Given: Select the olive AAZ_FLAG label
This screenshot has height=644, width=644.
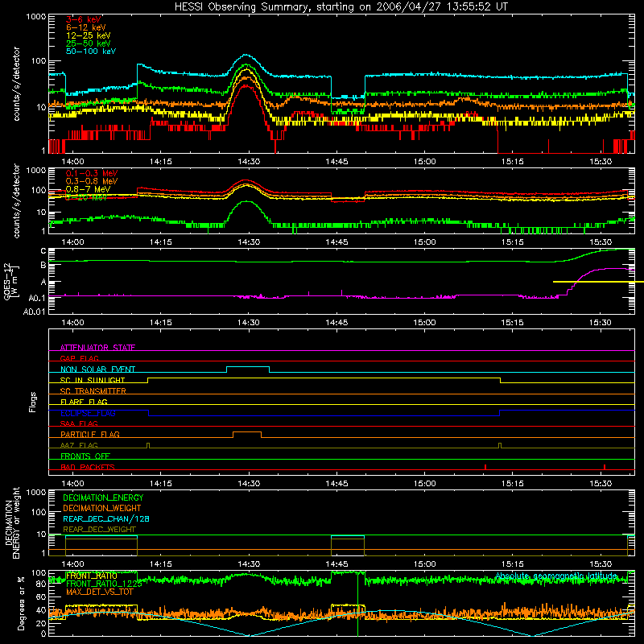Looking at the screenshot, I should [79, 445].
